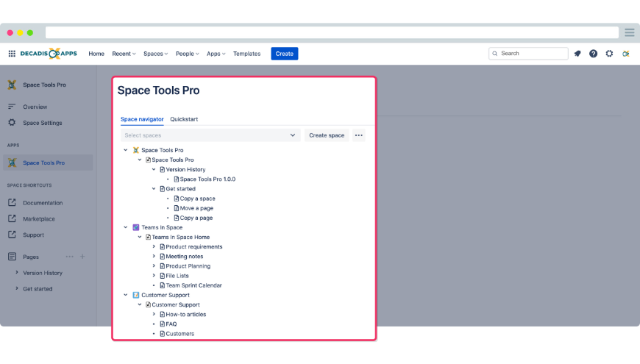Click the browser hamburger menu icon
The height and width of the screenshot is (364, 640).
630,32
